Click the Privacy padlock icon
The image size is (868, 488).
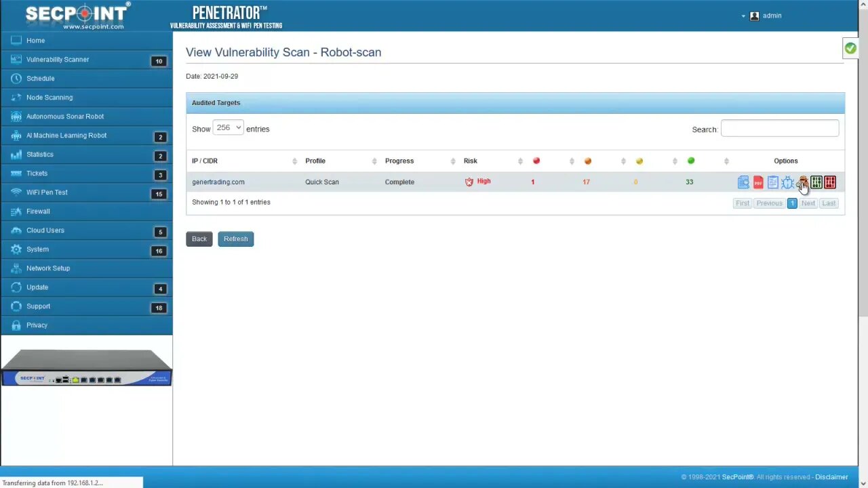click(16, 325)
